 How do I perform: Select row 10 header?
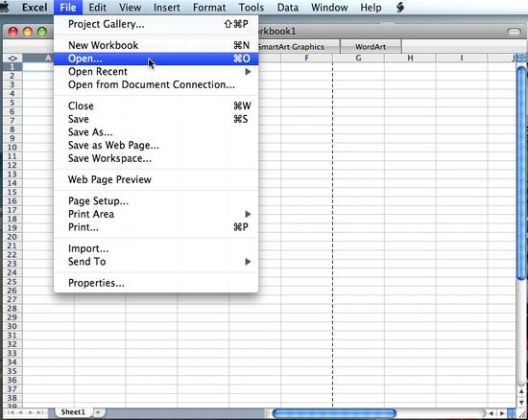coord(12,148)
